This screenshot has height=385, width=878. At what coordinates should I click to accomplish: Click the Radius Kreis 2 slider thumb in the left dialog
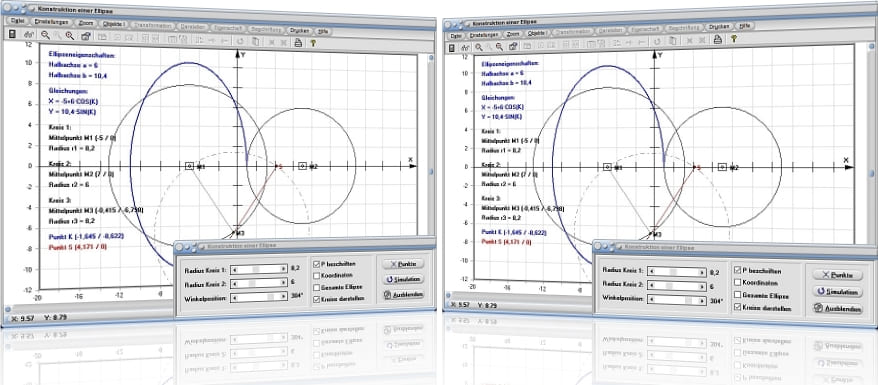click(x=252, y=283)
